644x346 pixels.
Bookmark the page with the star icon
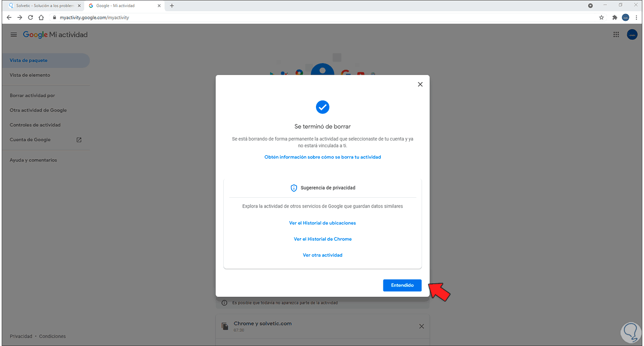601,18
